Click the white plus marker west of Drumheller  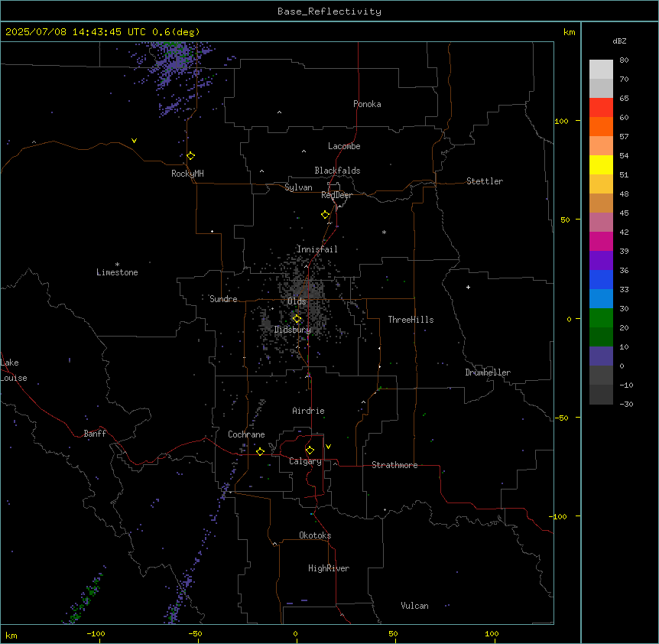[468, 287]
